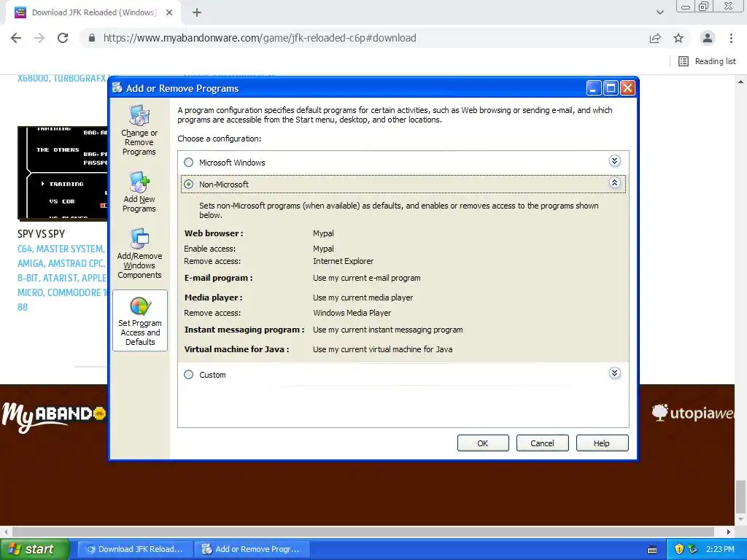Share this page icon in address bar

point(655,38)
